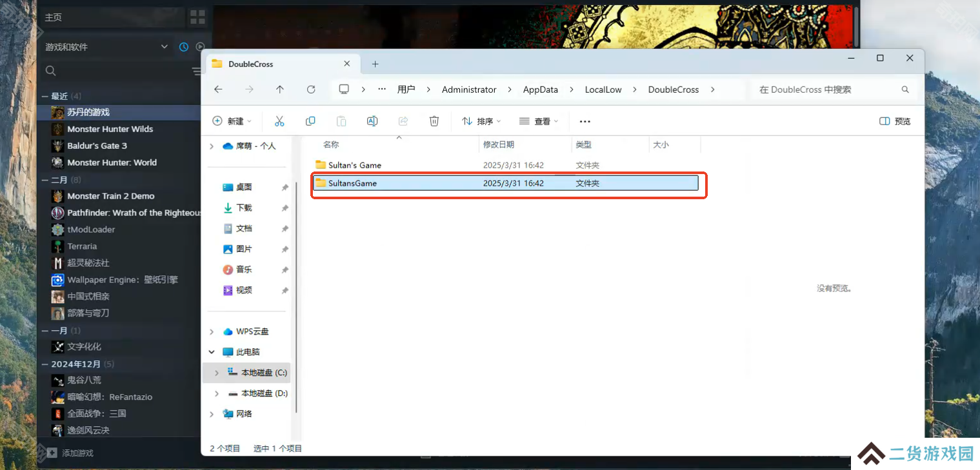Collapse the This PC (此电脑) node
Viewport: 980px width, 470px height.
[x=212, y=352]
